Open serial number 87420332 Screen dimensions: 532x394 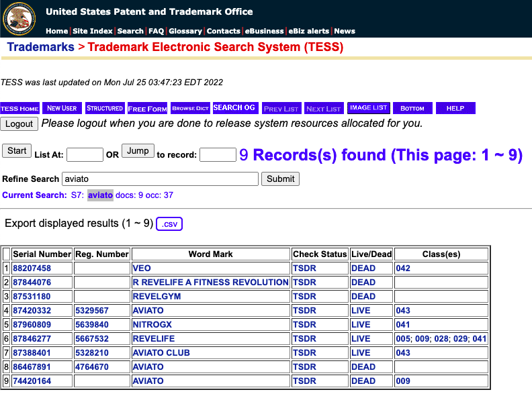32,311
